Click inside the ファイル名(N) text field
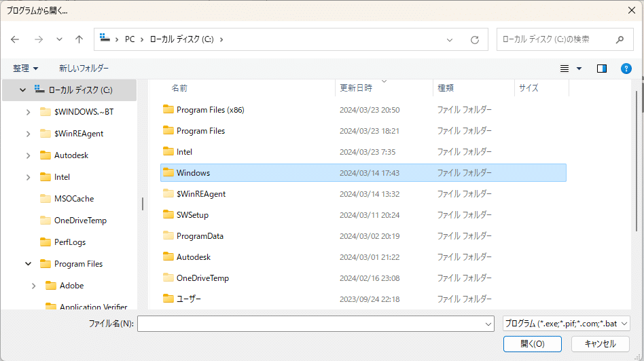Image resolution: width=644 pixels, height=361 pixels. [310, 324]
